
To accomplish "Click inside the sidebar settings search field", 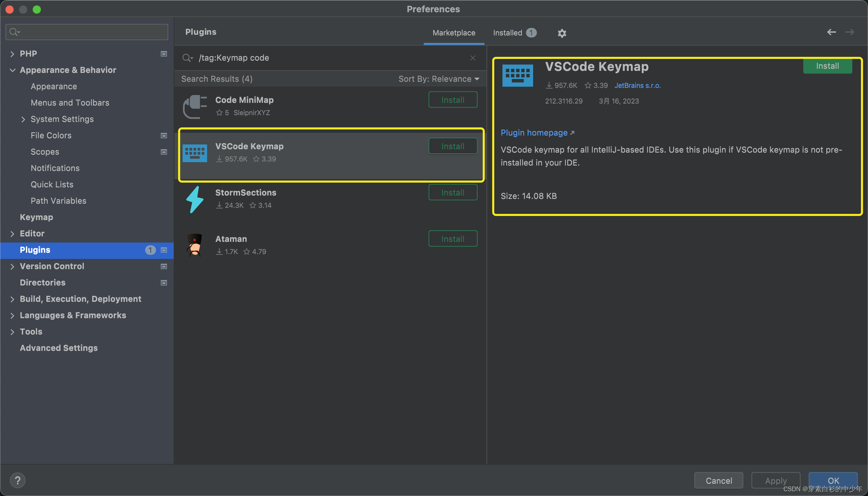I will [87, 32].
